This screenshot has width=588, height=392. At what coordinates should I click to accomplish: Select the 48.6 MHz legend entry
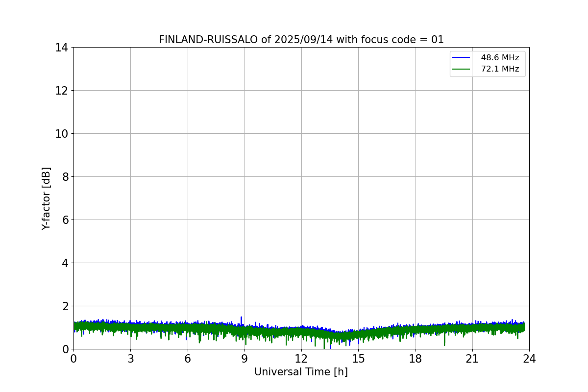[500, 58]
